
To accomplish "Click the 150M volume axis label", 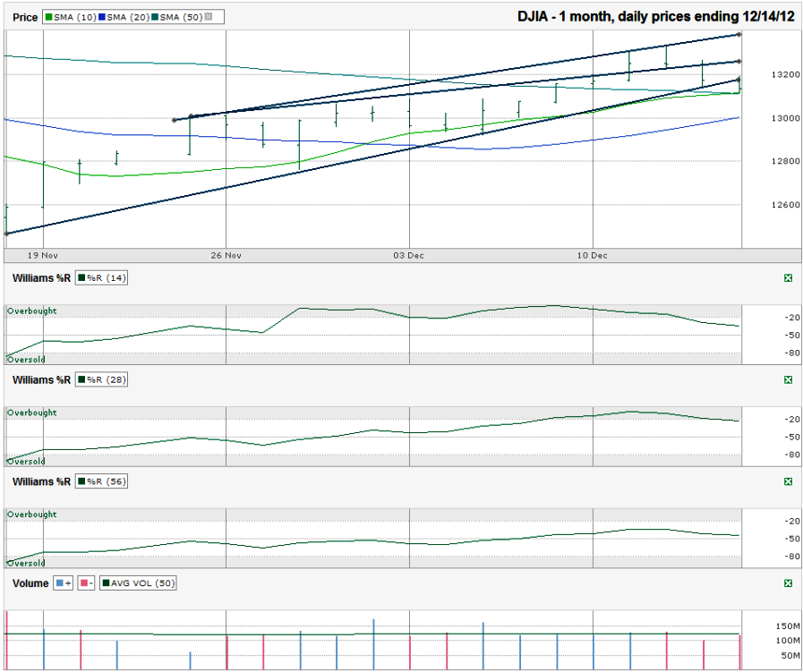I will pyautogui.click(x=788, y=626).
